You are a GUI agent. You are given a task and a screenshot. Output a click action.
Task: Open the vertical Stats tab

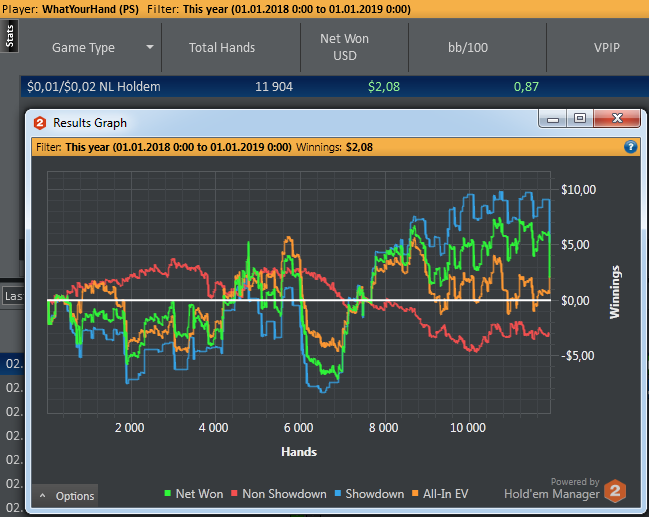click(x=10, y=36)
